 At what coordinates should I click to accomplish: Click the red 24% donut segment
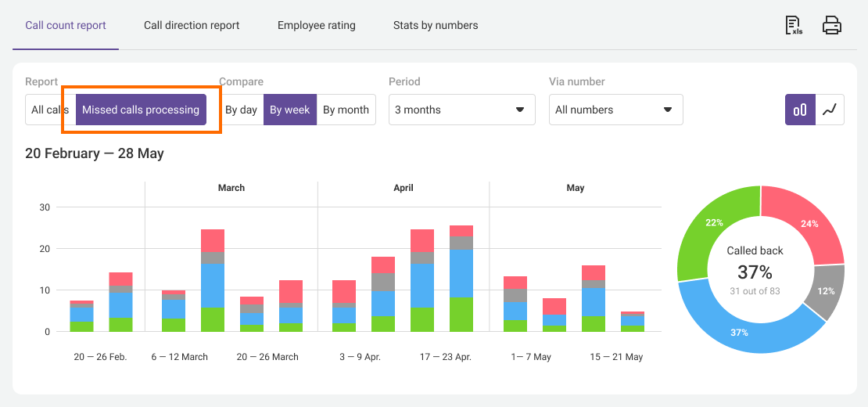(x=809, y=224)
